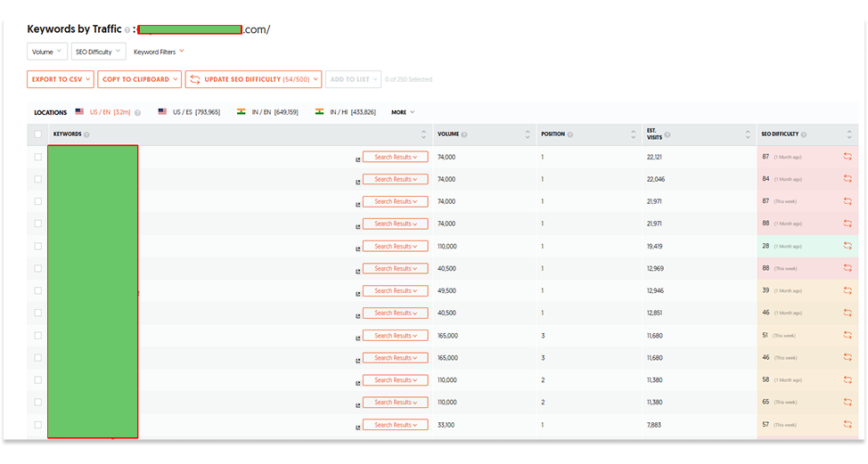Open Search Results dropdown in 19,419 visits row
The image size is (868, 464).
396,246
